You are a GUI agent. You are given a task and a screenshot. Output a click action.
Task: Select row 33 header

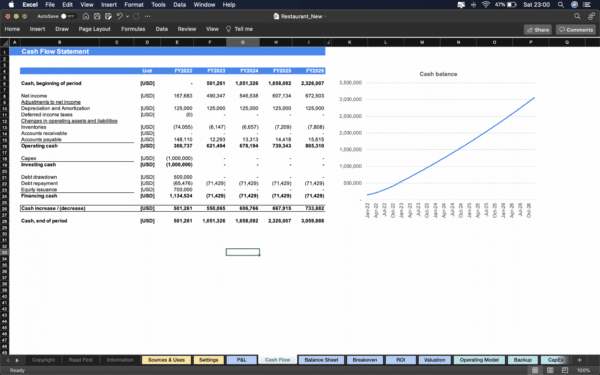5,252
